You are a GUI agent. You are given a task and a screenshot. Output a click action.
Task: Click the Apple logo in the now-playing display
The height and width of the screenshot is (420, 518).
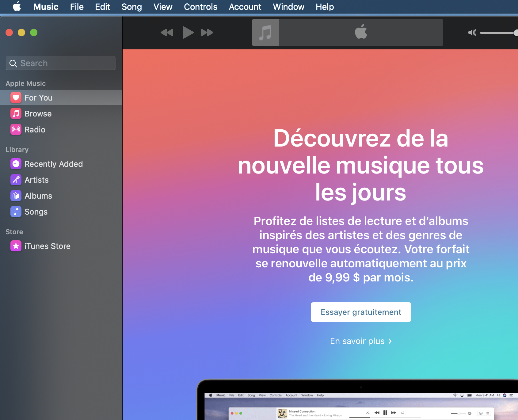click(361, 32)
